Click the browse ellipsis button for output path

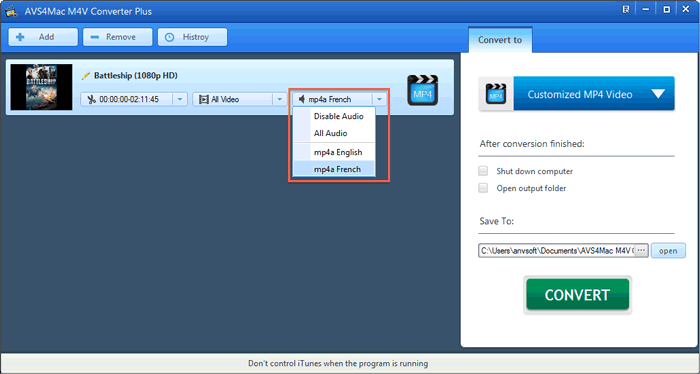[x=641, y=250]
